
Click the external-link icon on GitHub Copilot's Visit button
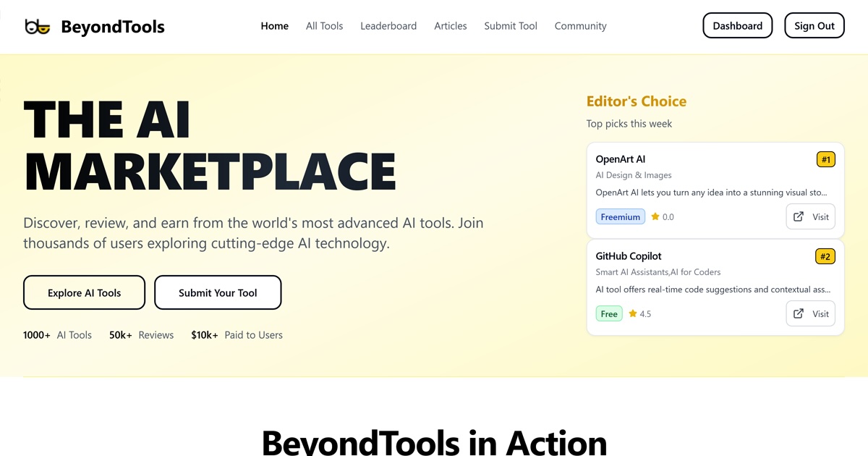coord(799,313)
